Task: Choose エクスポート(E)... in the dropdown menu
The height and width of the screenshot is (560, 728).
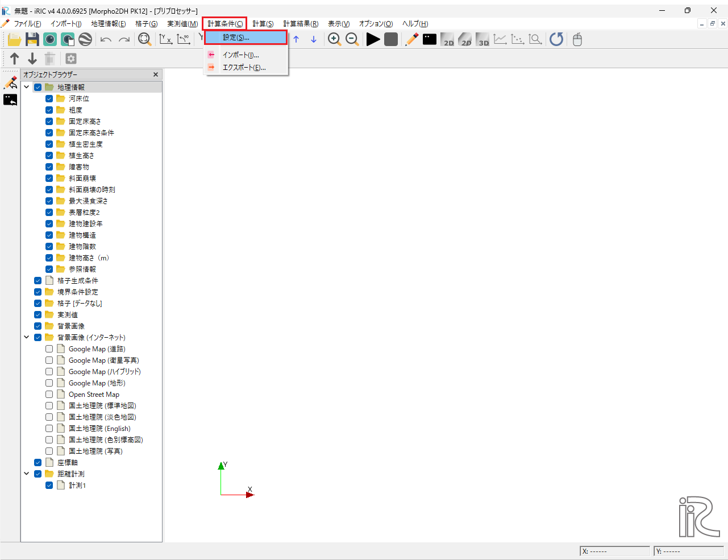Action: [244, 68]
